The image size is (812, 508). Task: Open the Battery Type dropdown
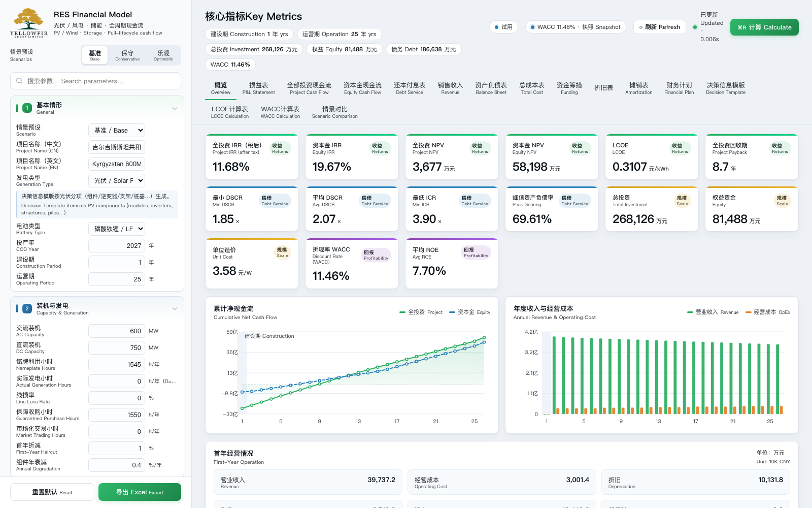(117, 229)
